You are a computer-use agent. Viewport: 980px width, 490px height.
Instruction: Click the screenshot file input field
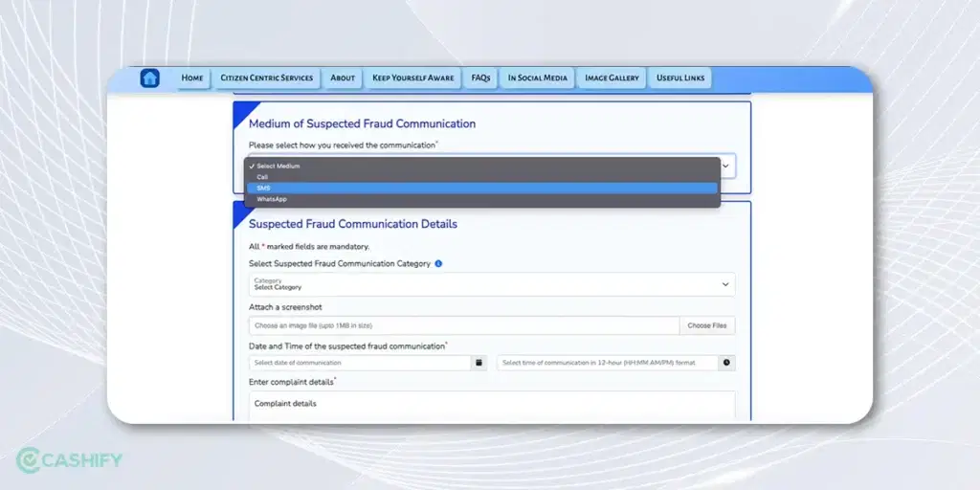click(x=464, y=325)
